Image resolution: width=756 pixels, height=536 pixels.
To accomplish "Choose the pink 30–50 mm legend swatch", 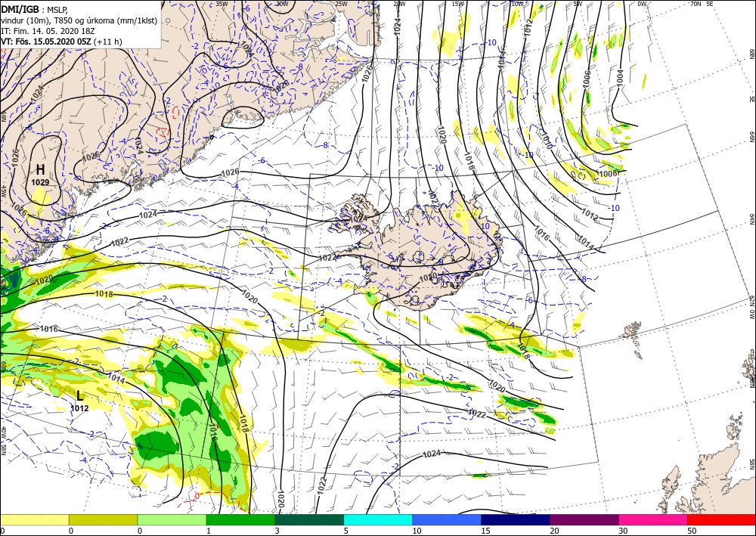I will pos(653,519).
